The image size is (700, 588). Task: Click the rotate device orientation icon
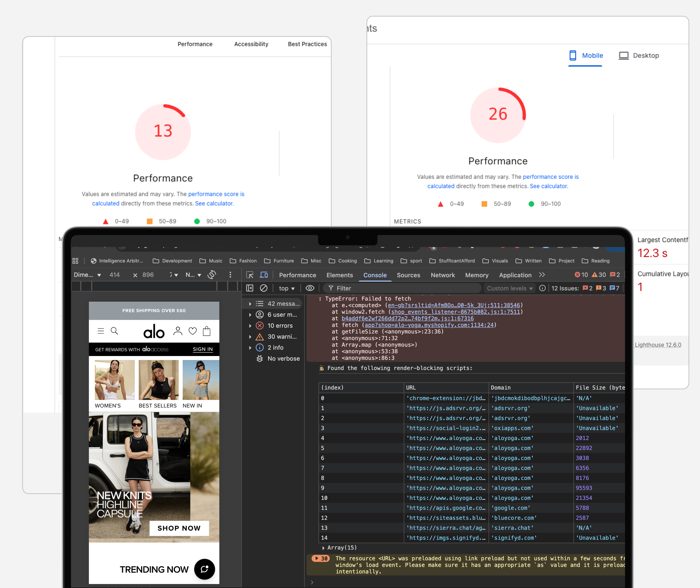click(x=212, y=275)
